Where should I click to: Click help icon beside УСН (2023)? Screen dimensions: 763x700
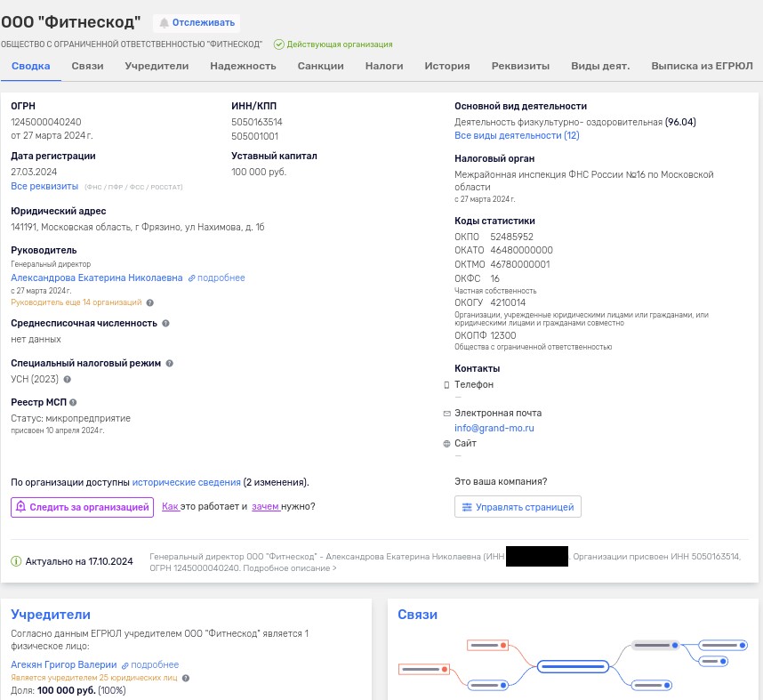tap(68, 379)
